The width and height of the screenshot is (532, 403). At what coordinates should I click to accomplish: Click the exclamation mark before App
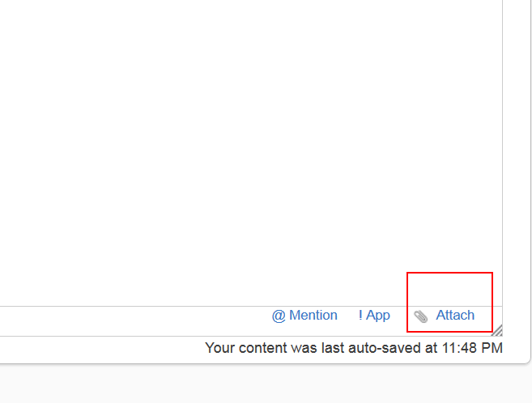pyautogui.click(x=360, y=316)
